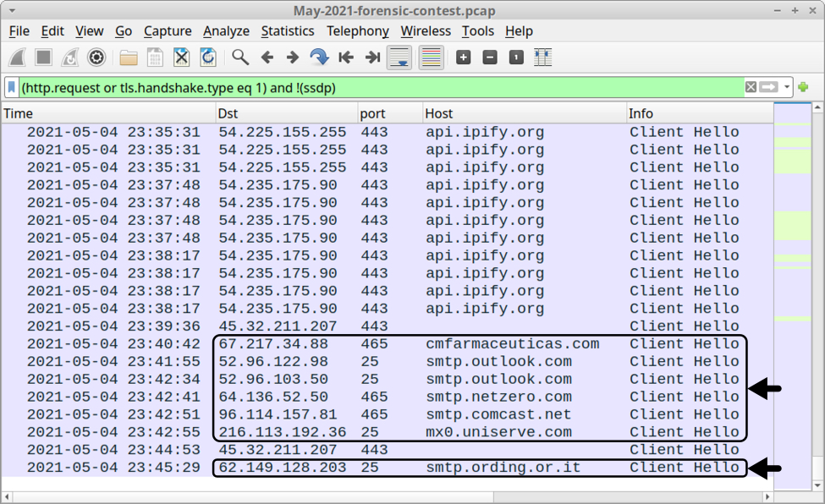
Task: Start capture with the shark fin icon
Action: (x=19, y=58)
